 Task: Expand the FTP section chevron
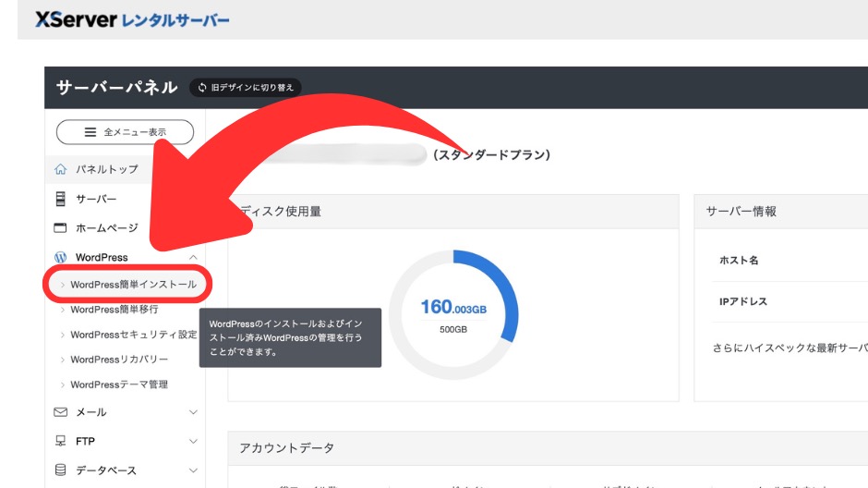(193, 442)
